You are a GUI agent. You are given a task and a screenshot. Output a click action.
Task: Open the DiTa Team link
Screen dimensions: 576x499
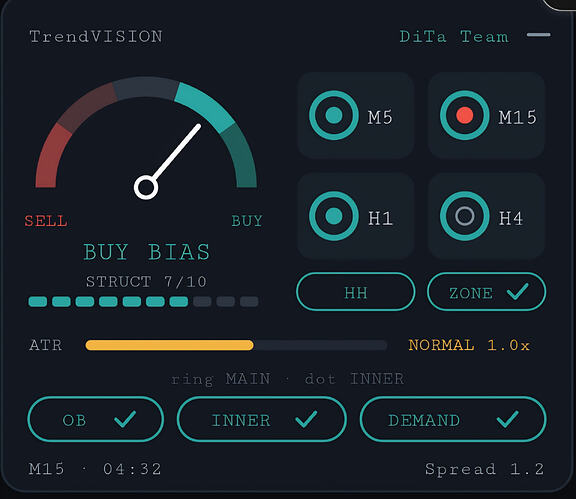click(x=454, y=36)
